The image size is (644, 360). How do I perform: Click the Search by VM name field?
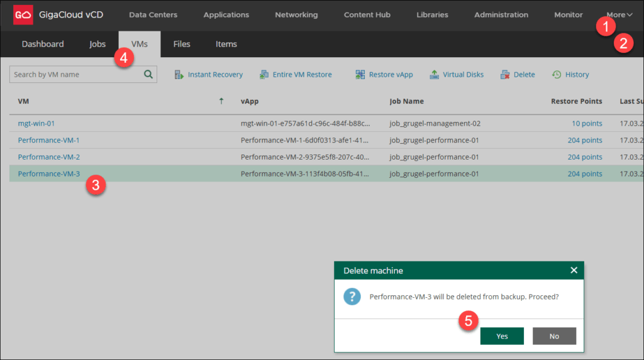75,74
